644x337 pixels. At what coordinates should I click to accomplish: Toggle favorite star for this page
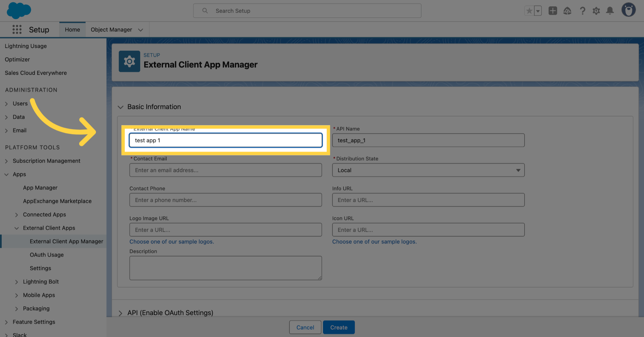529,10
